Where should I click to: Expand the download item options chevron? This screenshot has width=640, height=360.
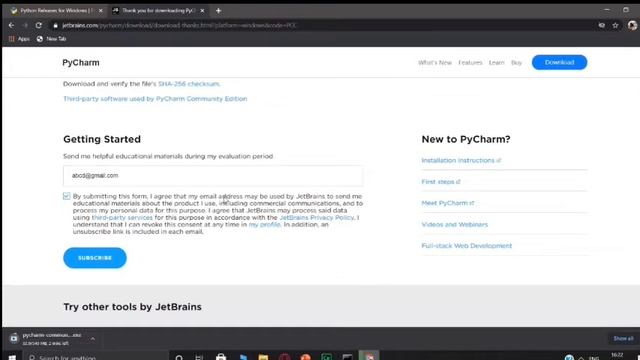pyautogui.click(x=93, y=339)
